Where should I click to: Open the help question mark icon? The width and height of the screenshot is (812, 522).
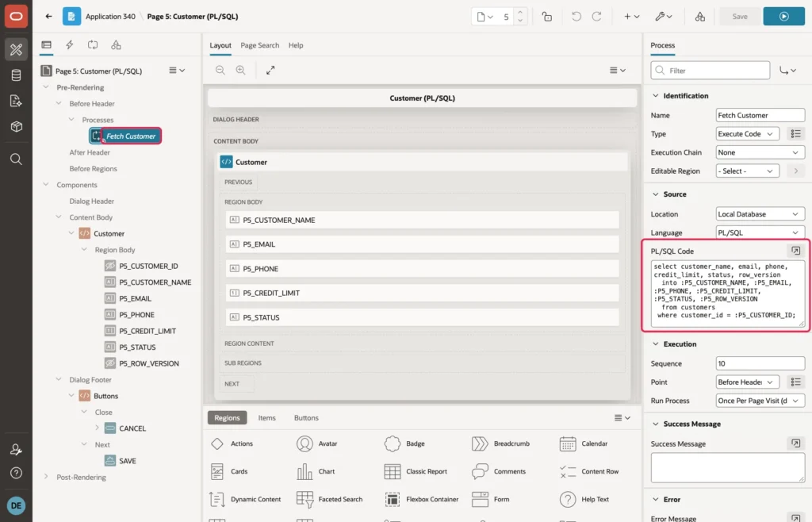[x=16, y=473]
